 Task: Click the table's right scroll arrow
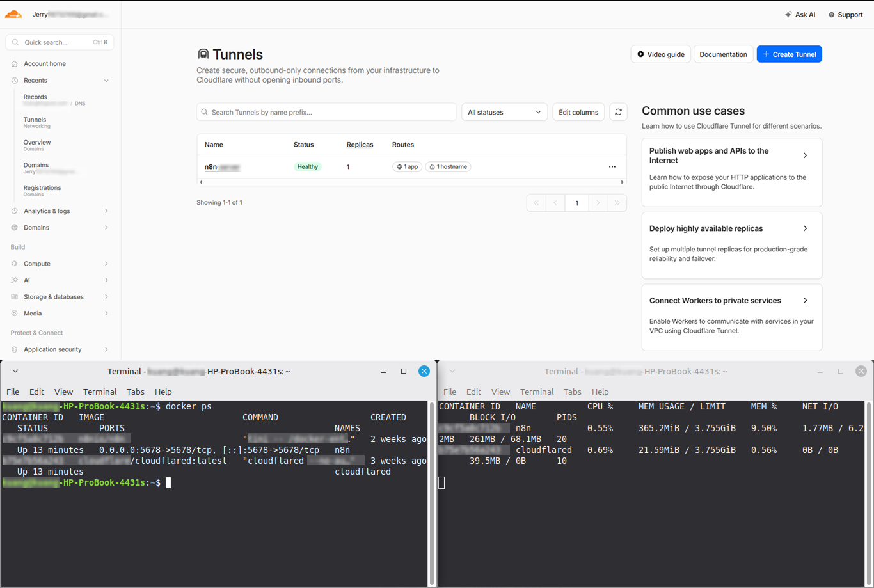[x=622, y=182]
